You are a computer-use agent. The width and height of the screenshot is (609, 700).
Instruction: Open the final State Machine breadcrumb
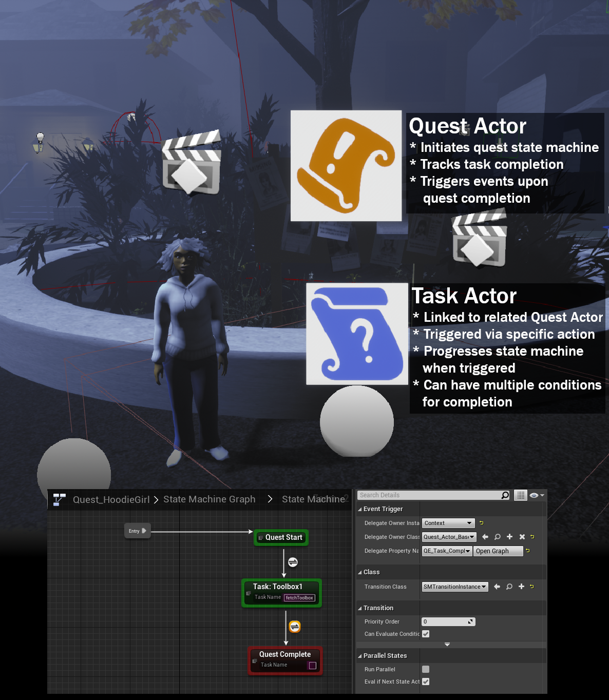click(x=313, y=499)
